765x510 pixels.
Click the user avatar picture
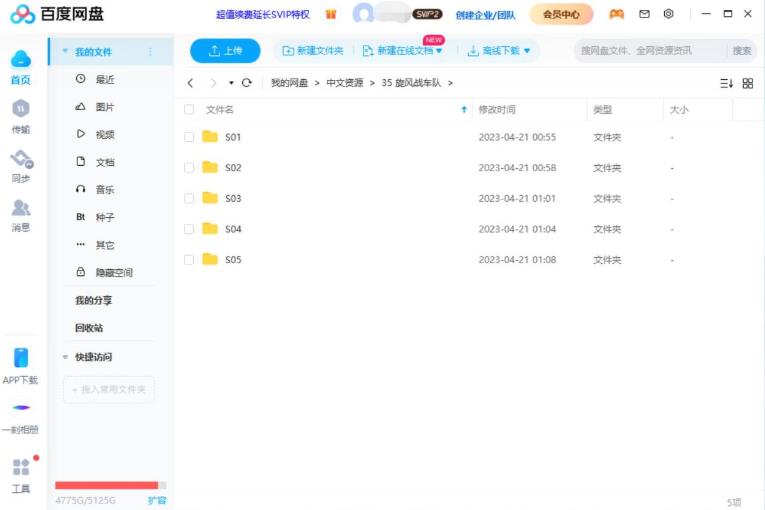click(x=363, y=14)
